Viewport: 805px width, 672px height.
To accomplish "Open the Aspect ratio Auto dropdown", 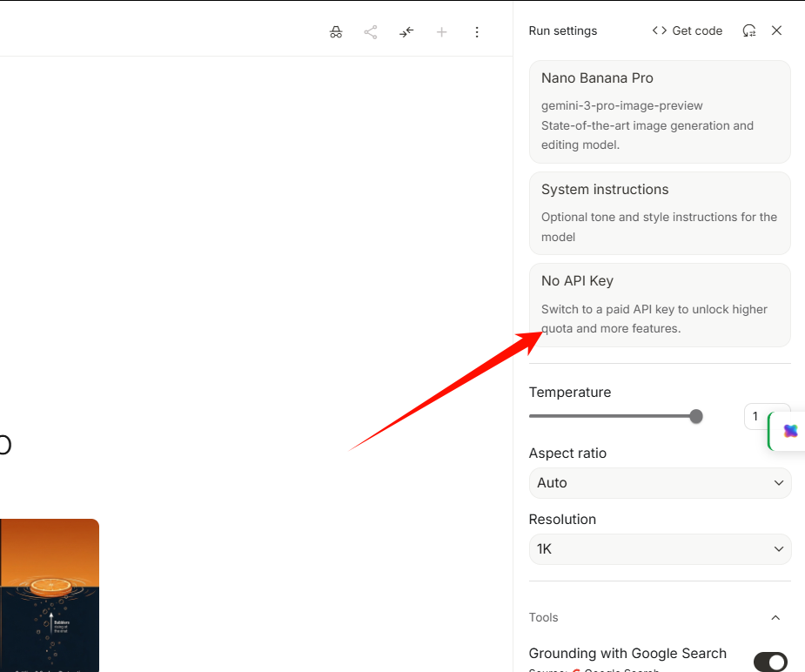I will pyautogui.click(x=660, y=482).
